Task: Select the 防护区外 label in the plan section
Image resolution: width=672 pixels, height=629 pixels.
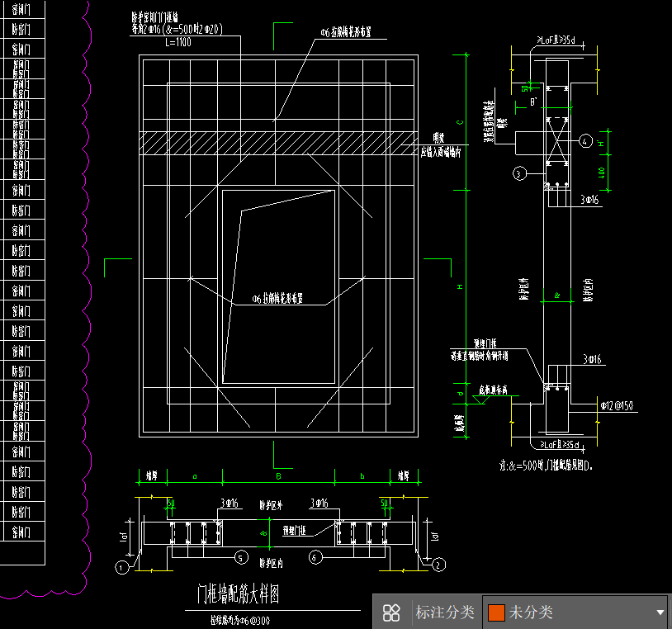Action: coord(271,506)
